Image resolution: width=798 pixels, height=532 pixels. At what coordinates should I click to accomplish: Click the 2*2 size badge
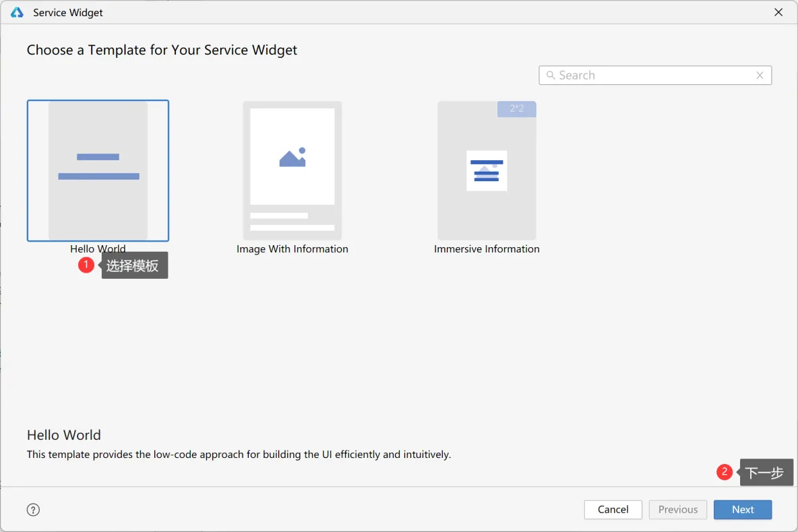tap(516, 109)
